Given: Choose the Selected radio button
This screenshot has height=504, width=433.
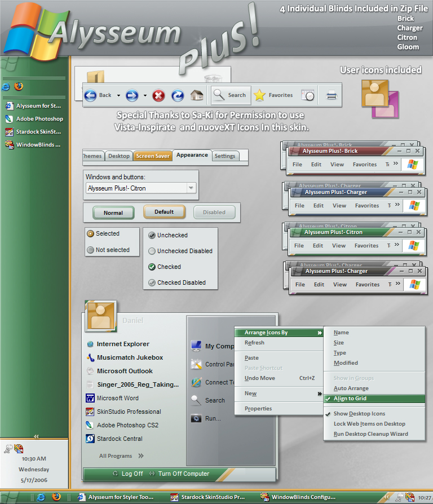Looking at the screenshot, I should pyautogui.click(x=91, y=234).
